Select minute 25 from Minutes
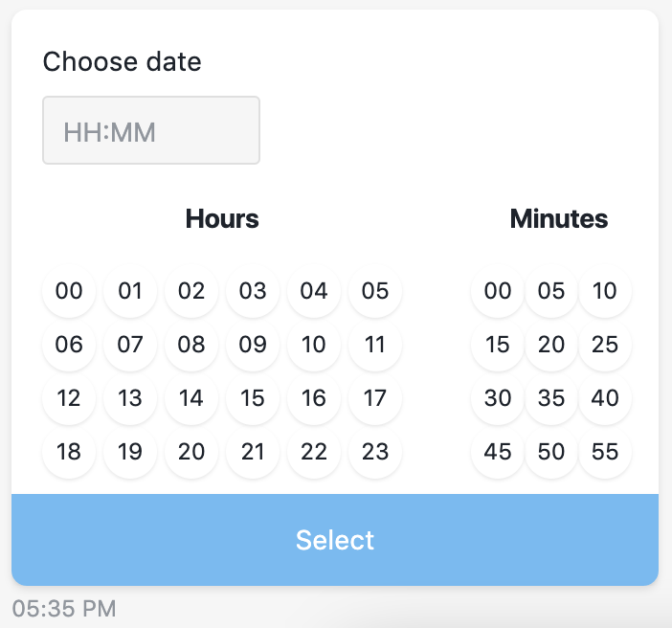672x628 pixels. 605,345
